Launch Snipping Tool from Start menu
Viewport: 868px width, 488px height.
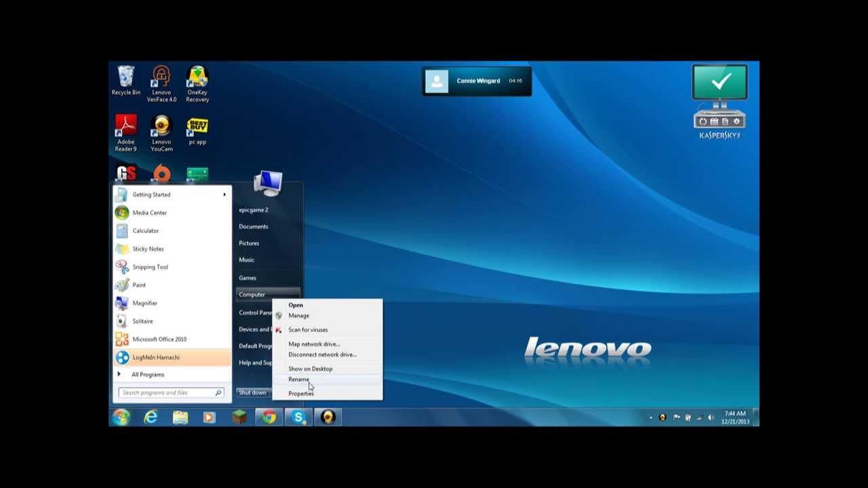(x=173, y=267)
